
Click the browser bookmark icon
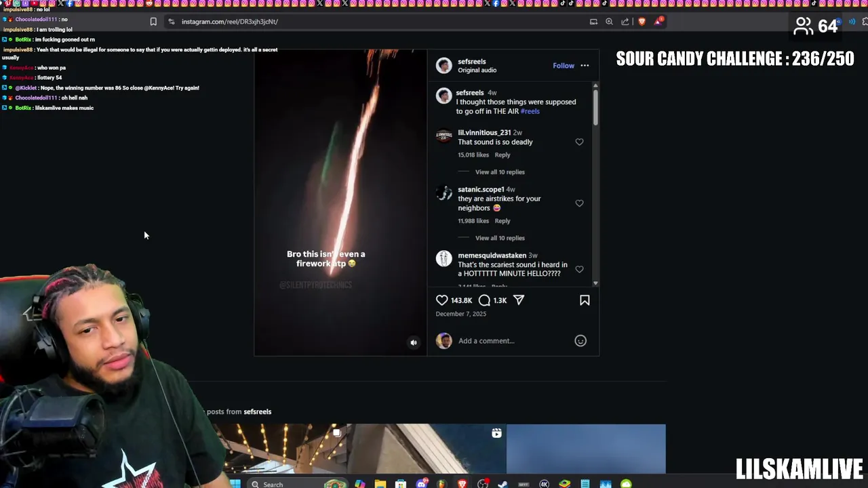click(153, 22)
